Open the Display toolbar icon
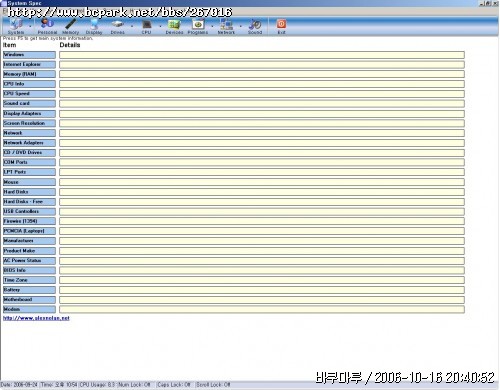500x390 pixels. click(94, 27)
